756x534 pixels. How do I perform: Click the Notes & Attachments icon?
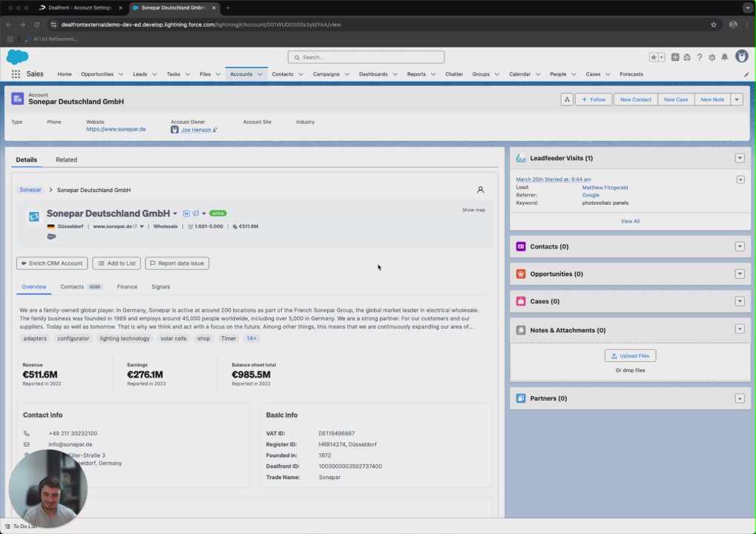(x=521, y=330)
